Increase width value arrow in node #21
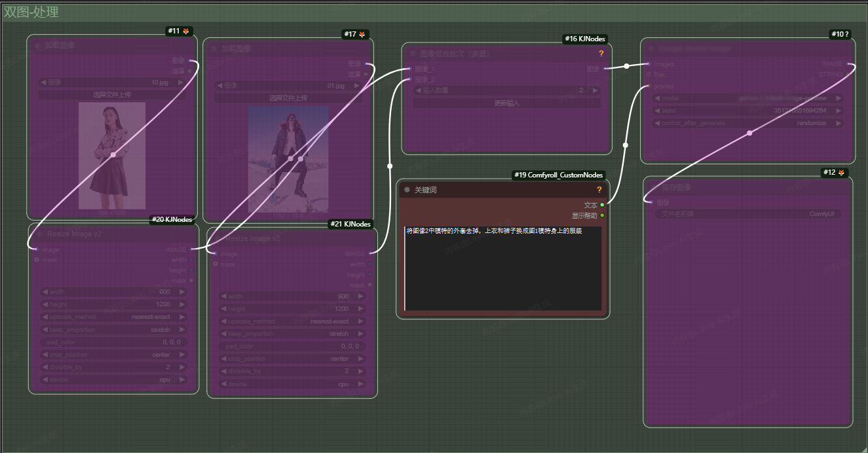Screen dimensions: 868x453 tap(360, 297)
